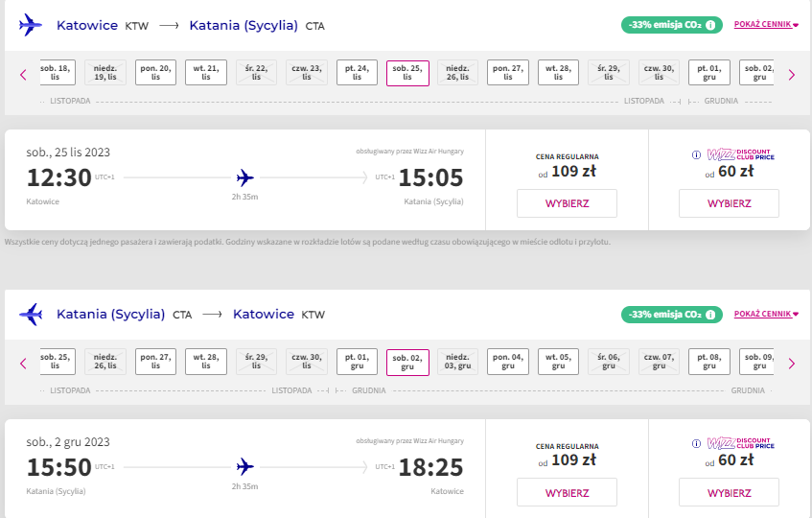Select return date pt. 08 gru
Image resolution: width=812 pixels, height=518 pixels.
point(709,362)
